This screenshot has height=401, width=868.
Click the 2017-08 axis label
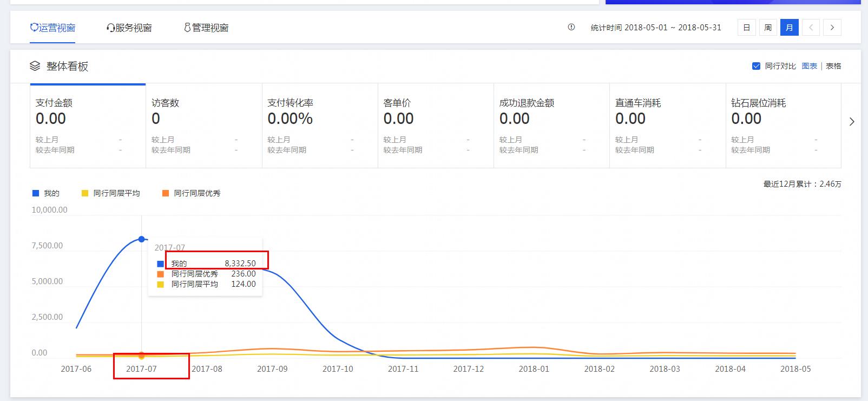[207, 369]
